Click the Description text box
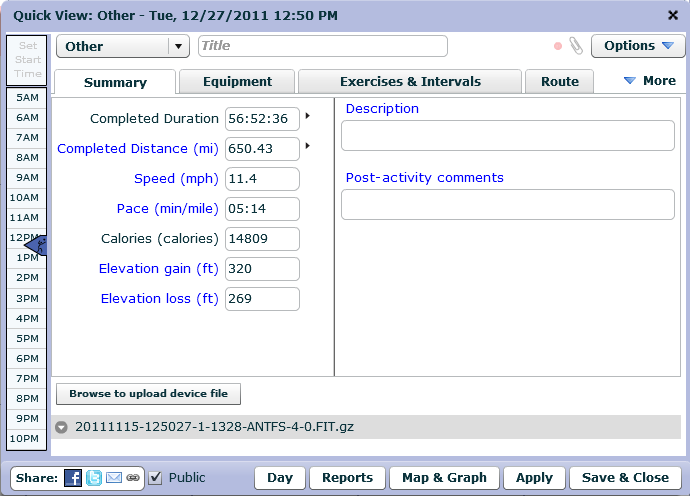 [508, 136]
